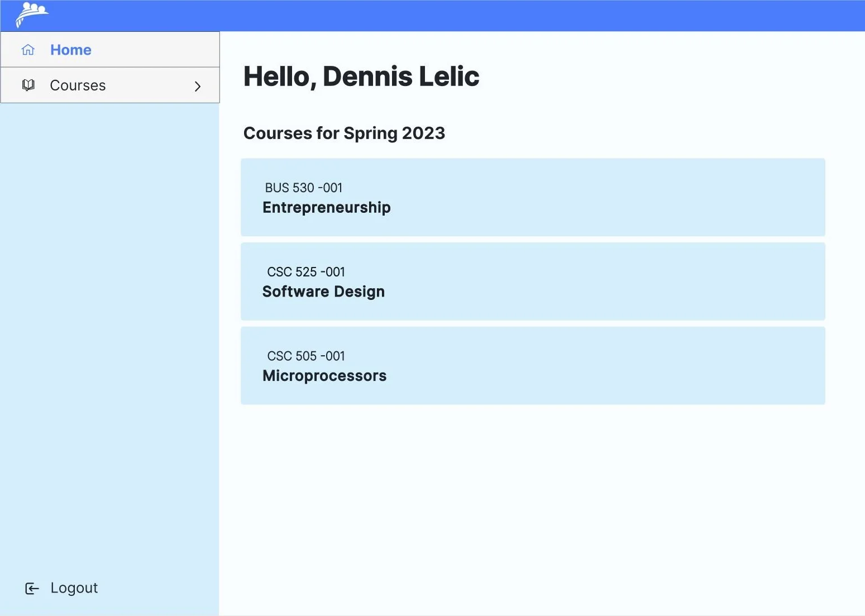Image resolution: width=865 pixels, height=616 pixels.
Task: Open the Software Design course card
Action: tap(532, 281)
